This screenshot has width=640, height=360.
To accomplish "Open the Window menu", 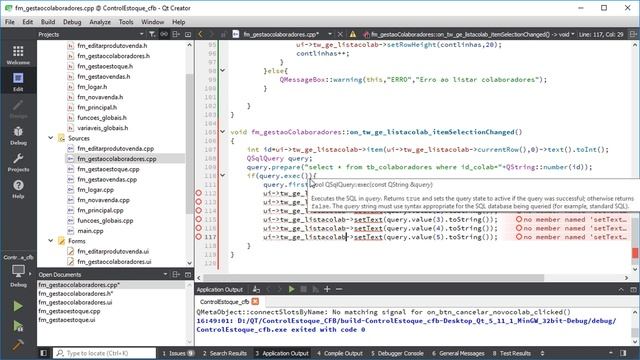I will 153,22.
